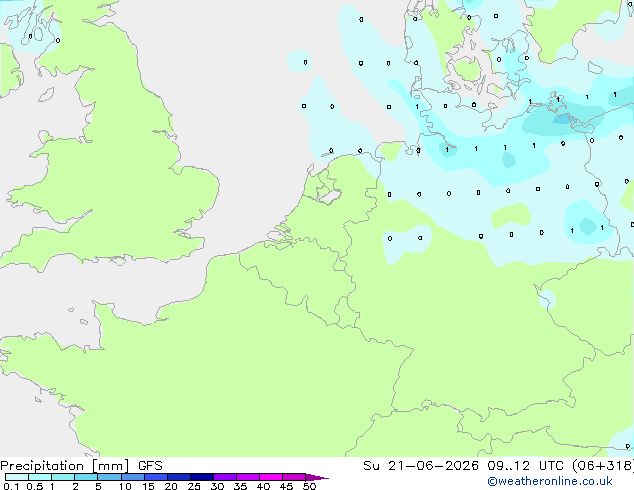Screen dimensions: 634x490
Task: Click legend scale label '30'
Action: click(x=217, y=486)
